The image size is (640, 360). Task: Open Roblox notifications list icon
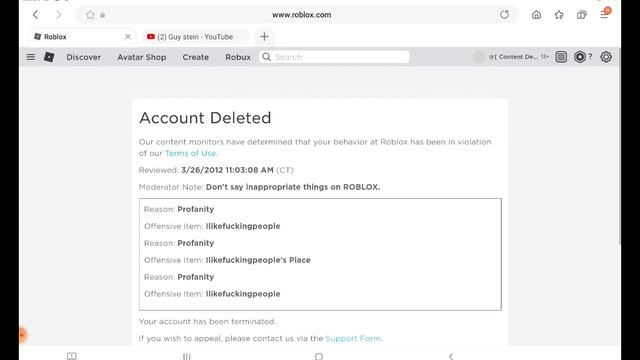561,57
